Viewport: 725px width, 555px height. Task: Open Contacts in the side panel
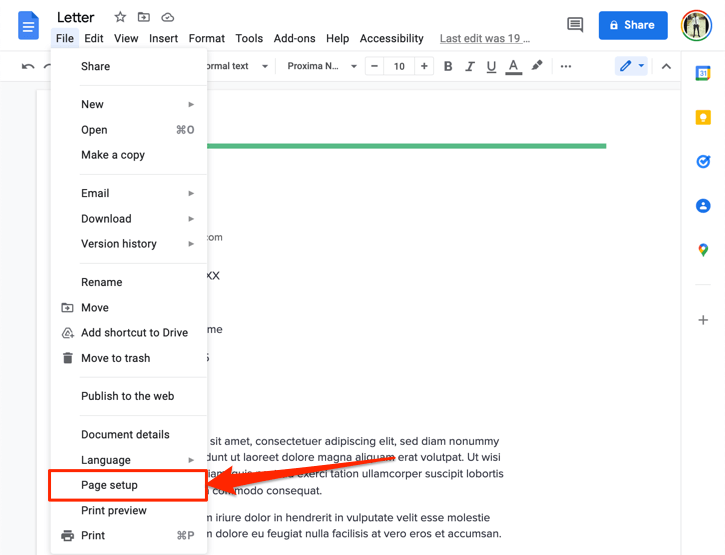pyautogui.click(x=703, y=206)
